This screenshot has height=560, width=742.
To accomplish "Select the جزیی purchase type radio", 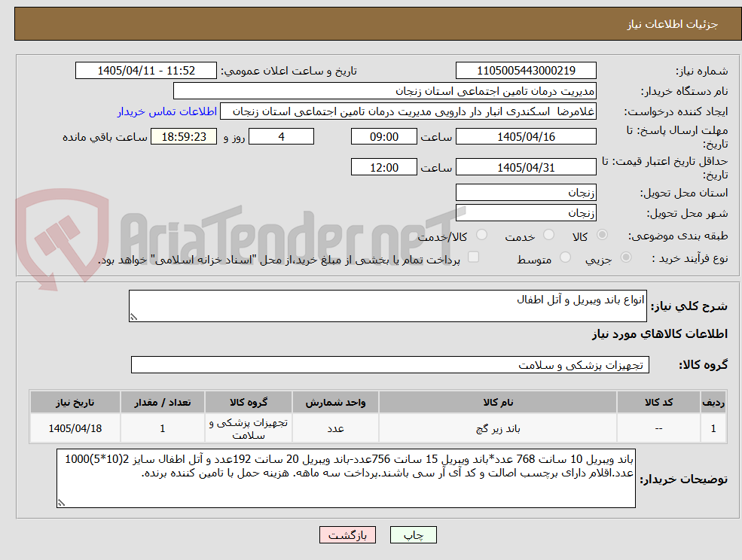I will coord(625,257).
